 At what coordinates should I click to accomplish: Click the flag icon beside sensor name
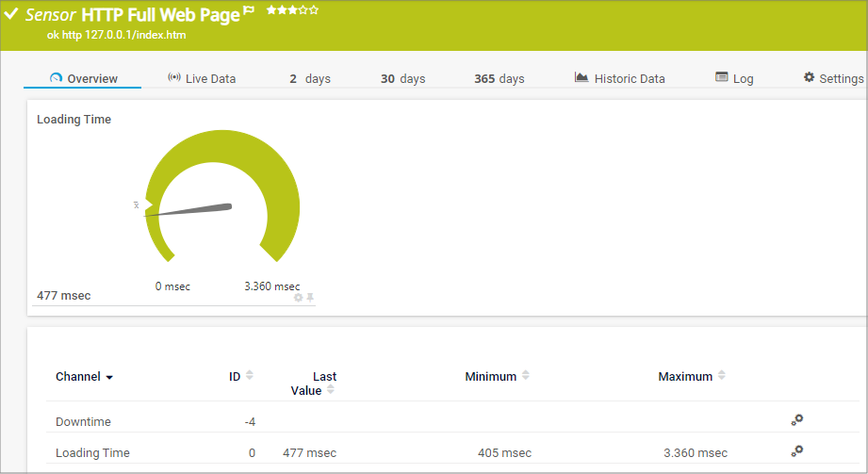click(x=250, y=10)
